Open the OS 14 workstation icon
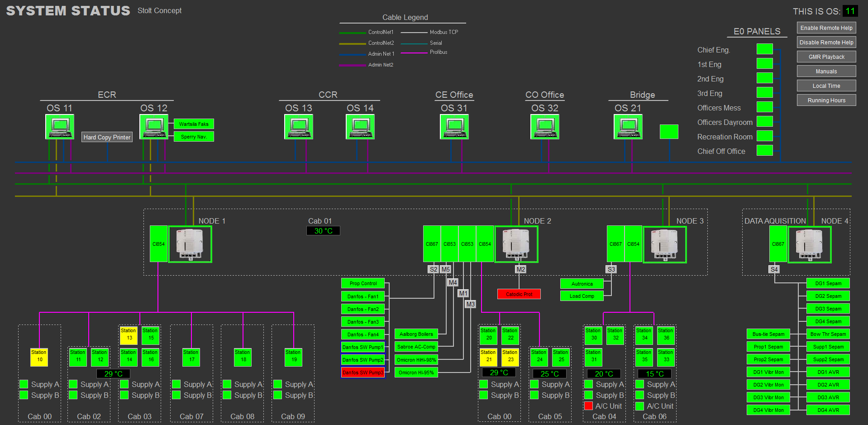 click(x=360, y=127)
